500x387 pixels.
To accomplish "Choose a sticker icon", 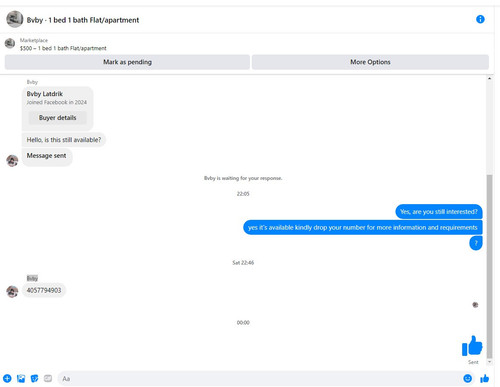I will click(34, 378).
